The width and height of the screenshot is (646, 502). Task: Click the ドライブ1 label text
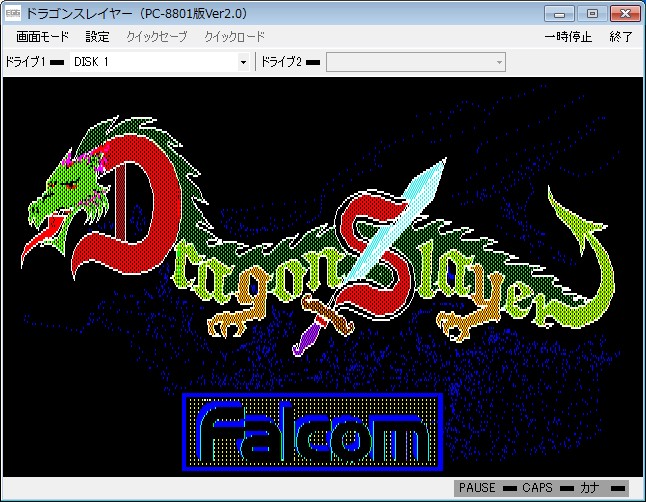click(25, 62)
